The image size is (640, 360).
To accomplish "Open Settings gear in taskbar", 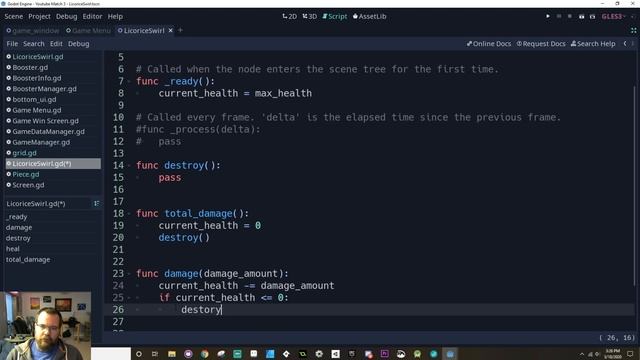I will click(x=319, y=354).
